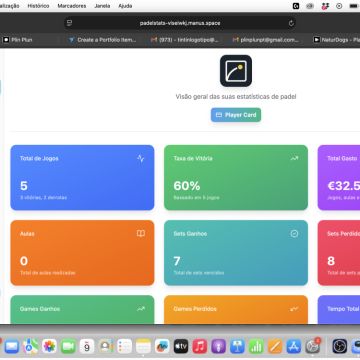Switch to the NaturDogs tab

point(337,40)
